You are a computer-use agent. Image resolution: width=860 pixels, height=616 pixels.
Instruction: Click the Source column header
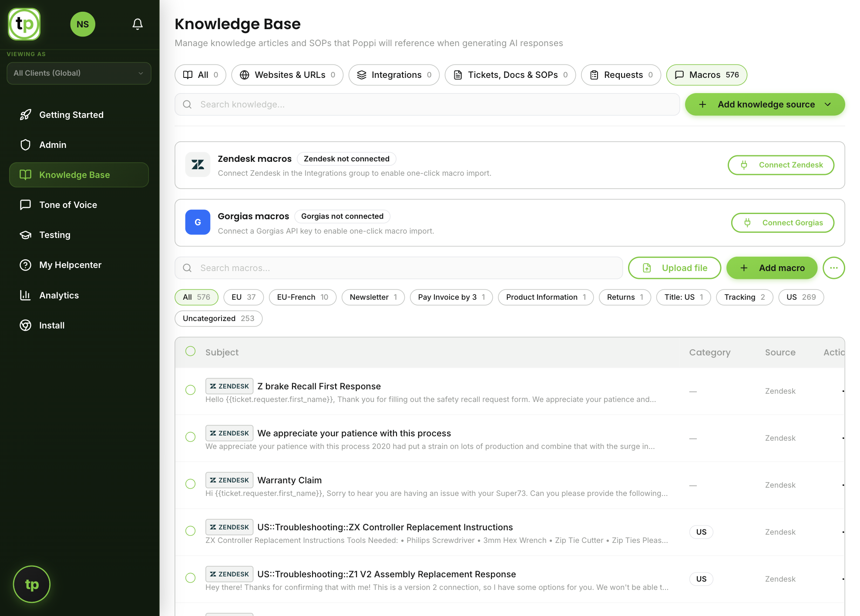point(780,352)
